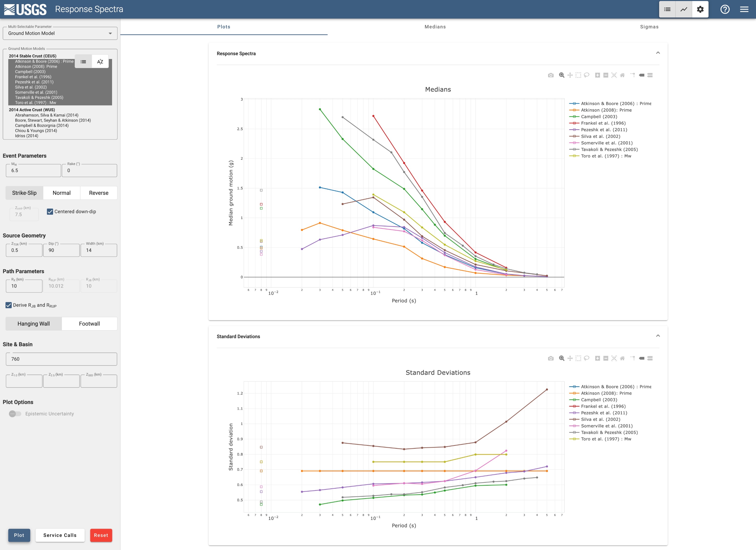Show closest data on hover in Medians modebar

pos(641,75)
